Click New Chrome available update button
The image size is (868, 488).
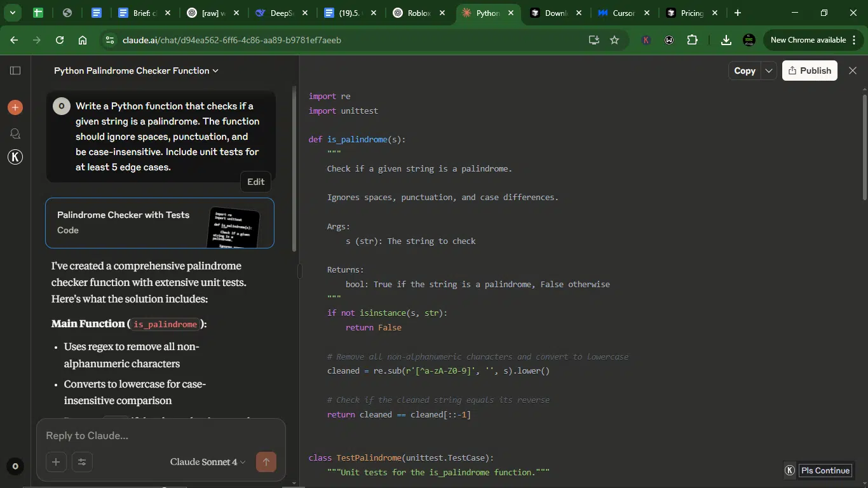808,40
